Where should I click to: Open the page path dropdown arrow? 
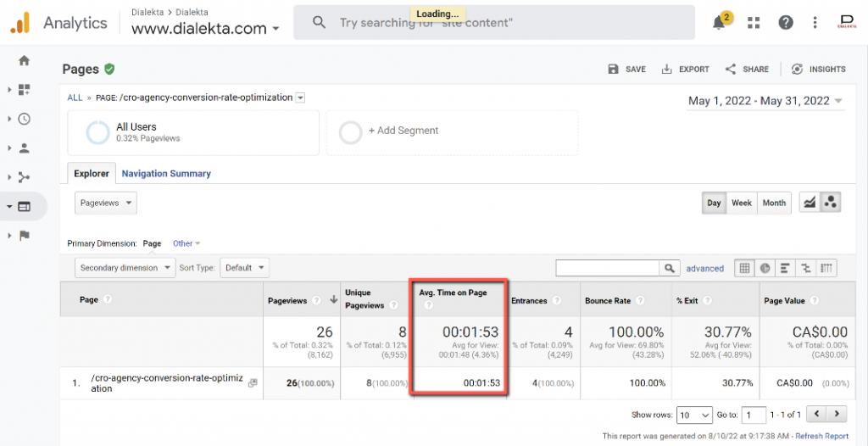[300, 98]
